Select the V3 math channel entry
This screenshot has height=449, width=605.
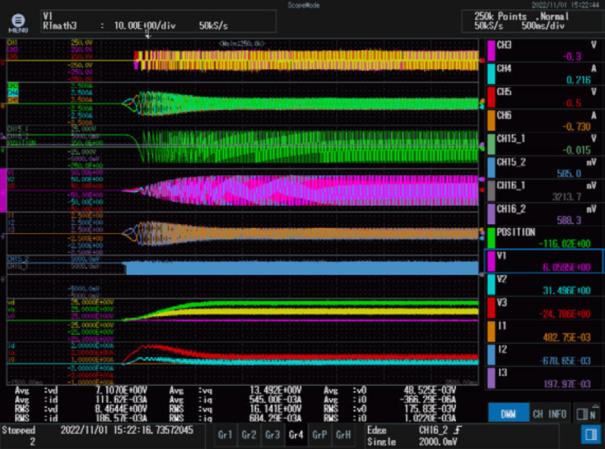click(544, 308)
